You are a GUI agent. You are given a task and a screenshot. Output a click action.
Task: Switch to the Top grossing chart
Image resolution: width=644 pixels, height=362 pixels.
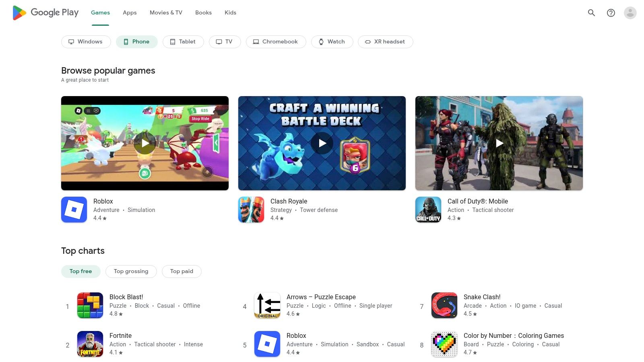[x=131, y=271]
